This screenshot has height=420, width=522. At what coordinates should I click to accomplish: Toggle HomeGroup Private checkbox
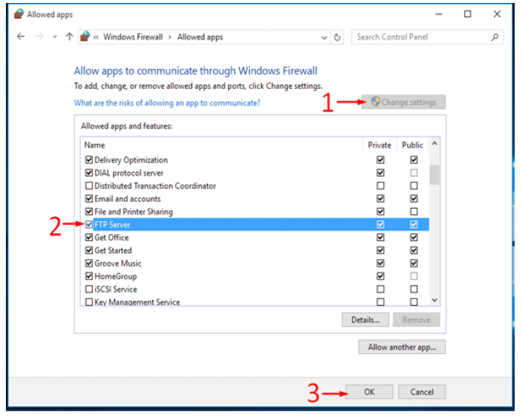tap(381, 276)
